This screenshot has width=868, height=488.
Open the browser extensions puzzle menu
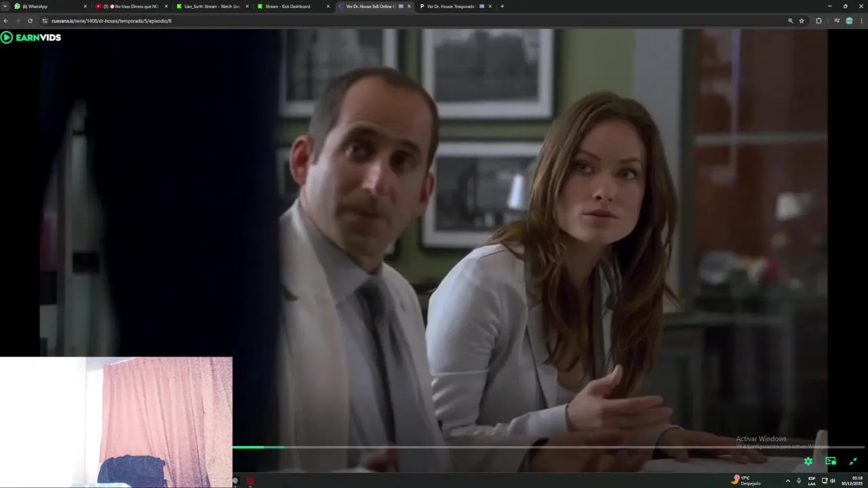point(818,20)
